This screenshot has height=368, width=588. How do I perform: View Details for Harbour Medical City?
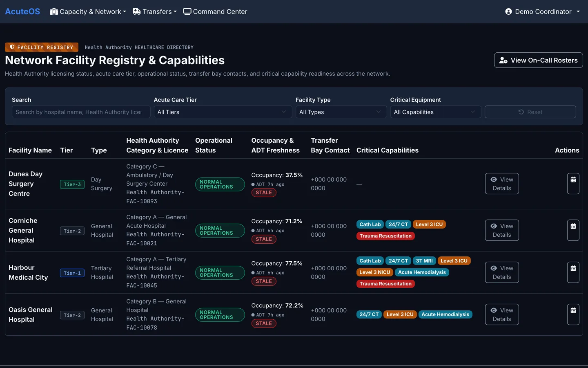(x=502, y=272)
